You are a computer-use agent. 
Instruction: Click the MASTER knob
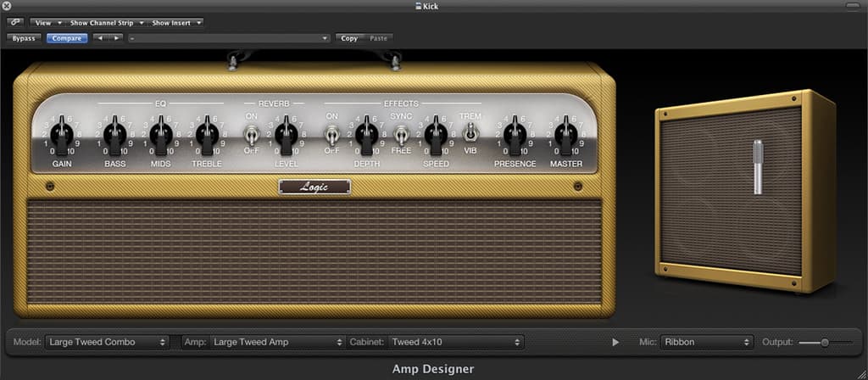point(565,135)
